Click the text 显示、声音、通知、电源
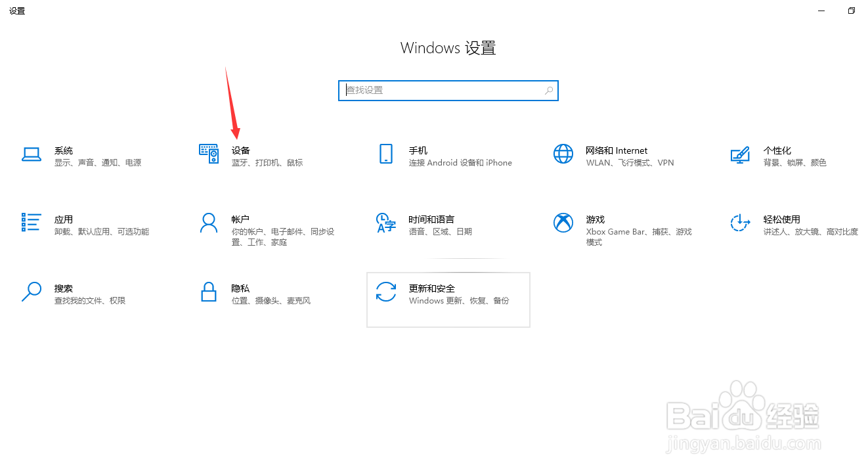The width and height of the screenshot is (868, 473). [98, 163]
